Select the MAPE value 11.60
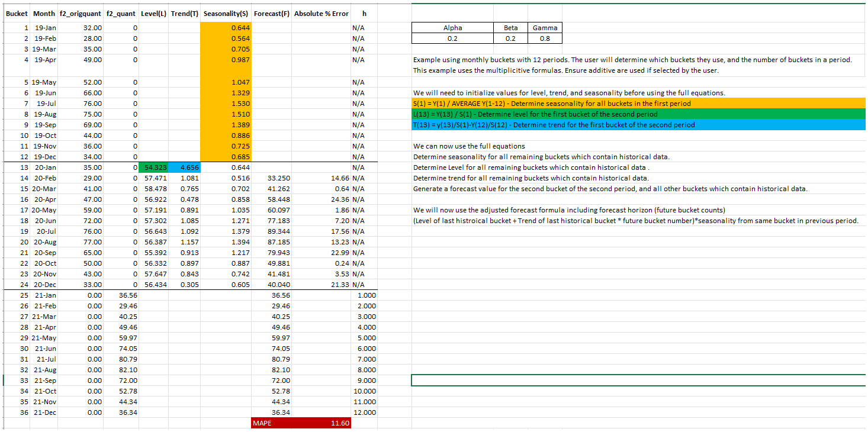This screenshot has height=432, width=868. [x=321, y=423]
